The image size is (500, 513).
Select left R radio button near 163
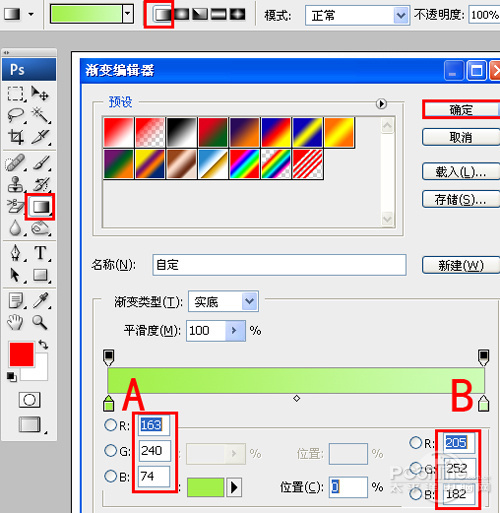pyautogui.click(x=110, y=425)
